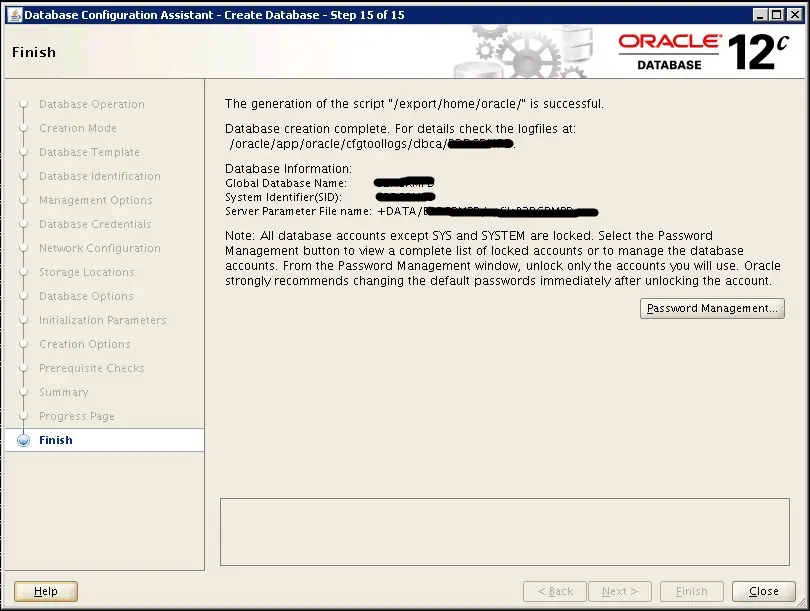Click the disabled Back button
The image size is (810, 611).
555,591
